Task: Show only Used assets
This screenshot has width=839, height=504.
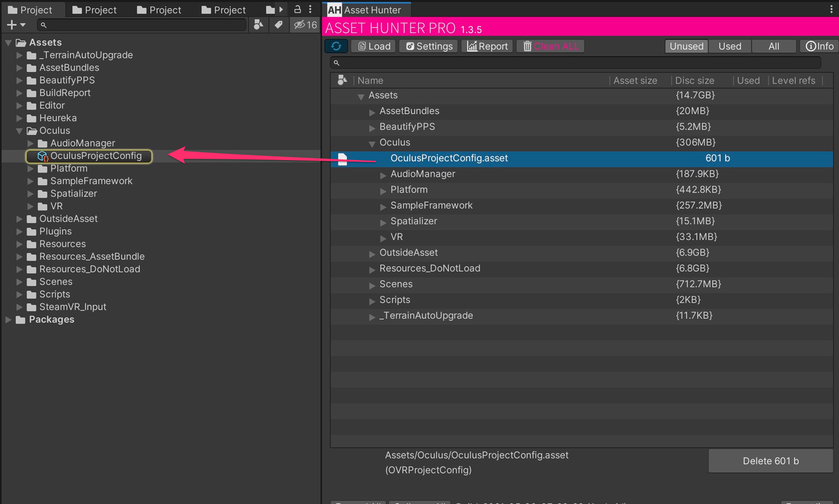Action: click(x=730, y=46)
